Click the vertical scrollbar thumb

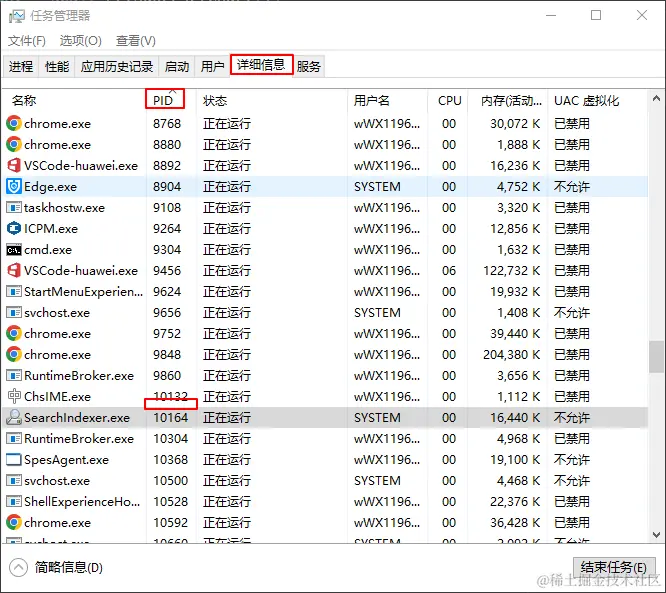(656, 356)
